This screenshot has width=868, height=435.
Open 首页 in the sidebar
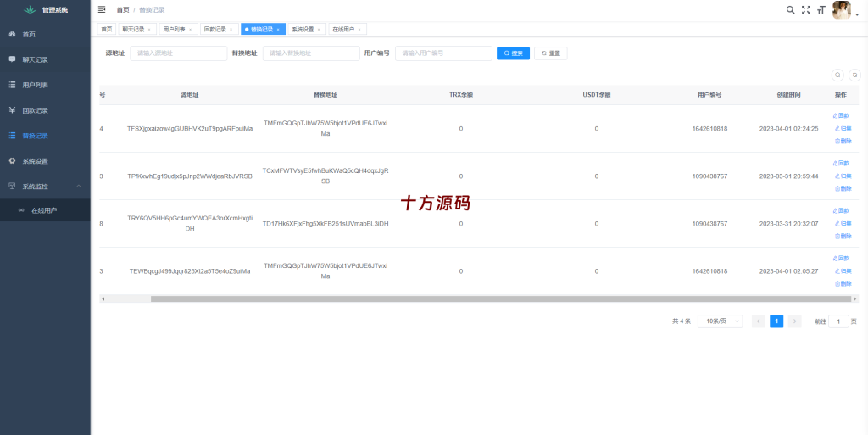46,34
